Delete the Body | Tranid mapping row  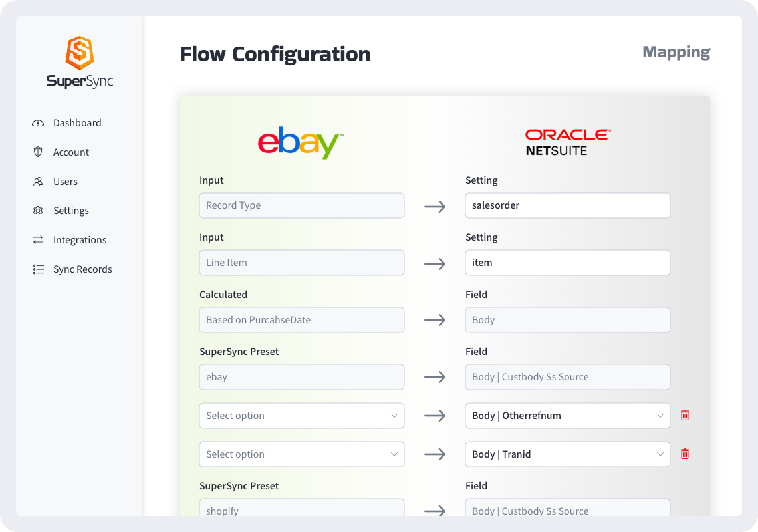point(685,454)
